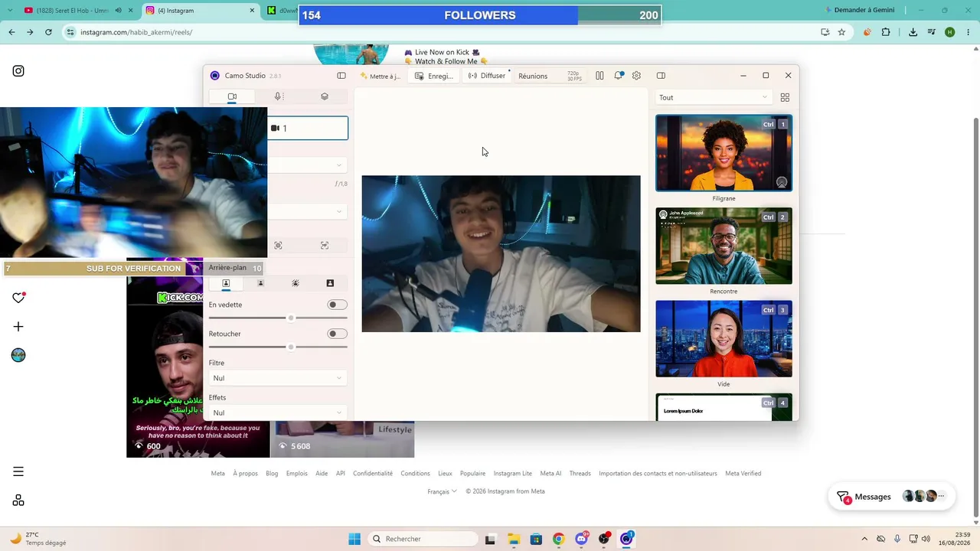Enable the Retoucher toggle
Viewport: 980px width, 551px height.
point(337,334)
